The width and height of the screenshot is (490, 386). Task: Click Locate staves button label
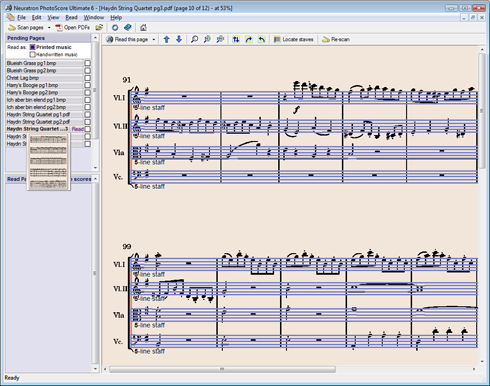click(298, 39)
